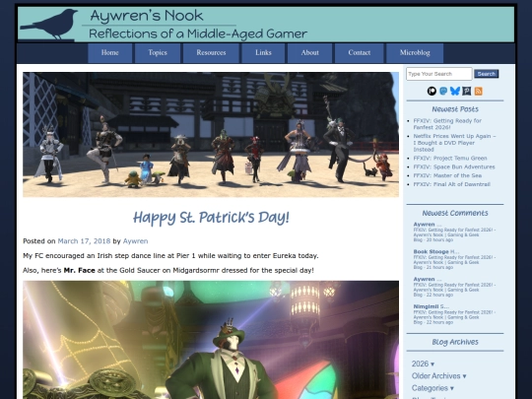Open the orange RSS feed icon
The width and height of the screenshot is (532, 399).
point(478,91)
